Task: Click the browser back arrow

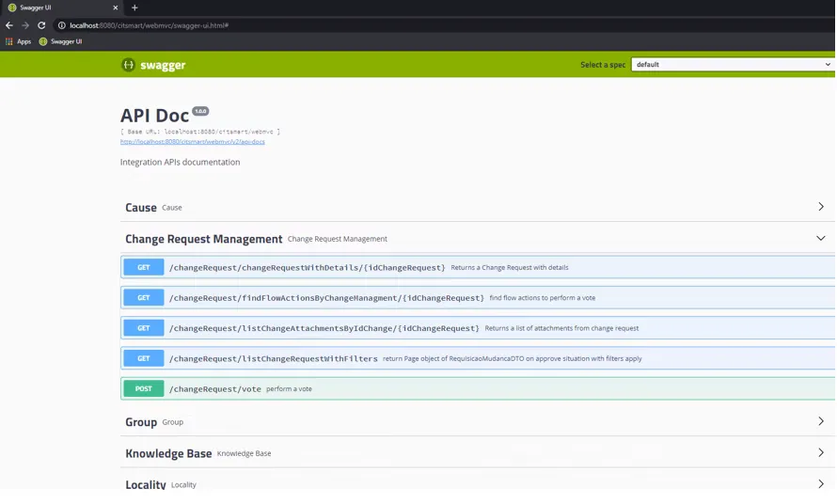Action: [9, 25]
